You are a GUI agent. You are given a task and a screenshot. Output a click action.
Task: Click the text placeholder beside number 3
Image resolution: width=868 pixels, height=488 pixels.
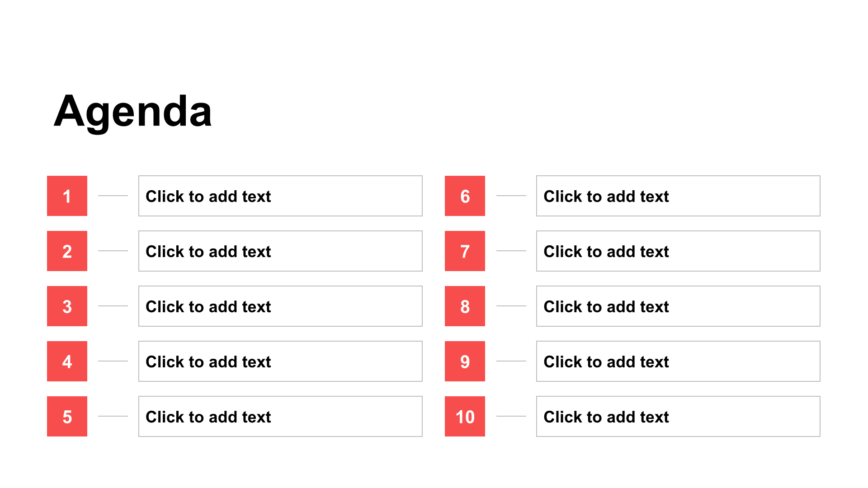pos(280,306)
